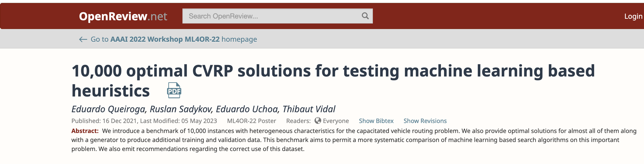Open author Eduardo Queiroga's profile
The image size is (644, 164).
coord(109,109)
